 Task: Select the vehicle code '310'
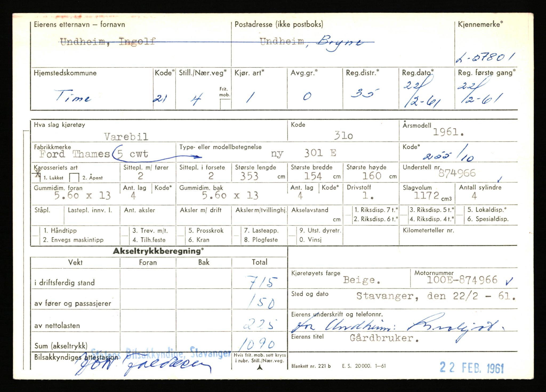[x=343, y=136]
